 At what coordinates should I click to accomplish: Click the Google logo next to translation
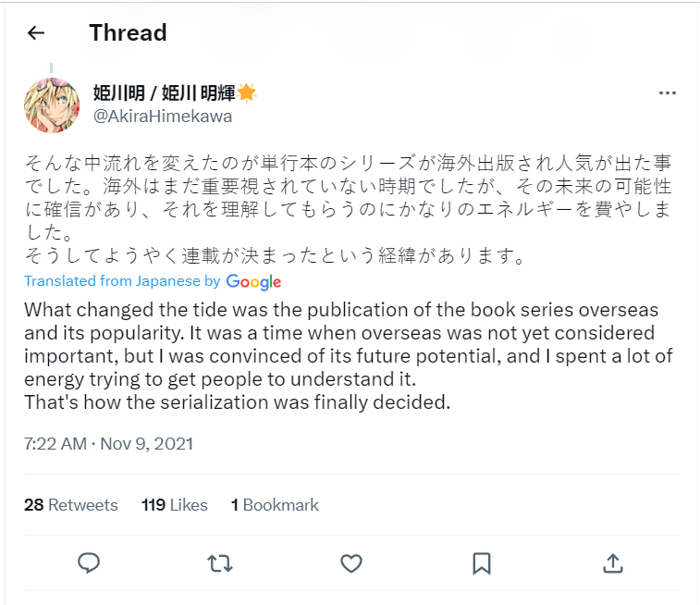click(x=253, y=282)
